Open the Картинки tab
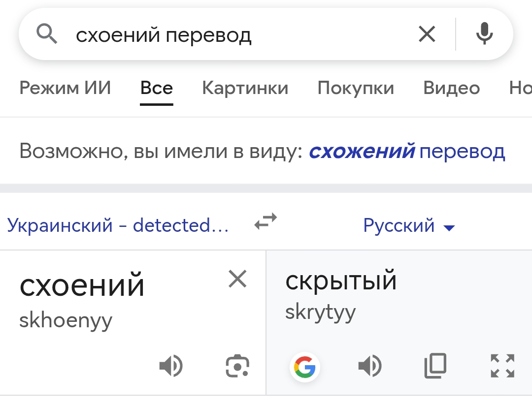 pyautogui.click(x=245, y=88)
